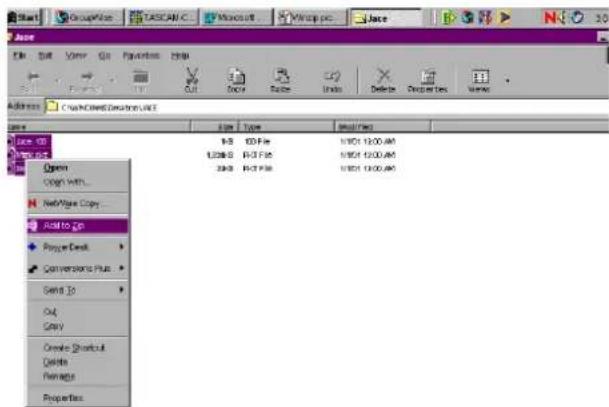Choose Rename in the context menu

[78, 376]
